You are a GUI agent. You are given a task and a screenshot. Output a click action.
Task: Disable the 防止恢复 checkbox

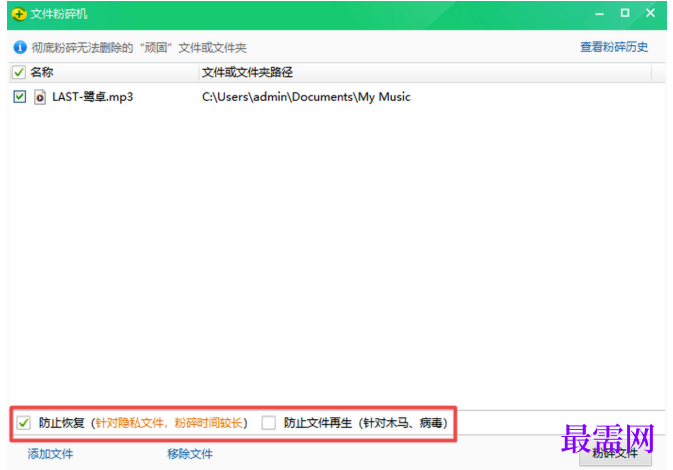[x=24, y=423]
